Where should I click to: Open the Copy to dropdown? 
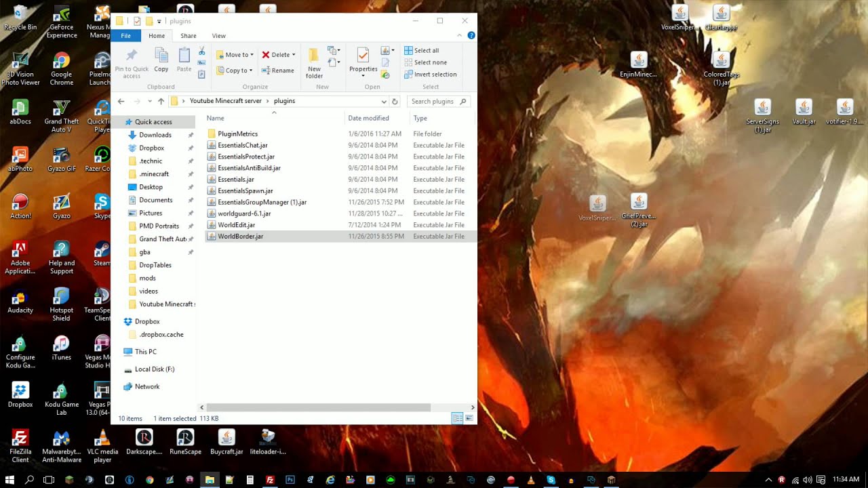pos(235,70)
